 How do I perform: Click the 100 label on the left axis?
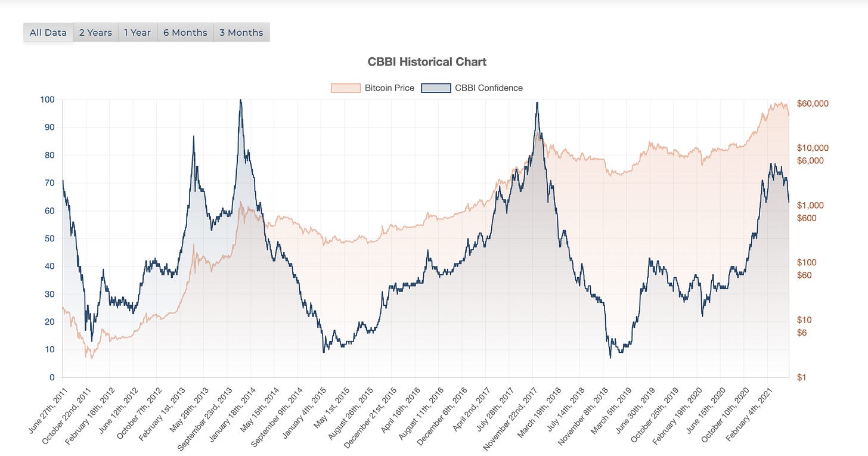point(48,100)
